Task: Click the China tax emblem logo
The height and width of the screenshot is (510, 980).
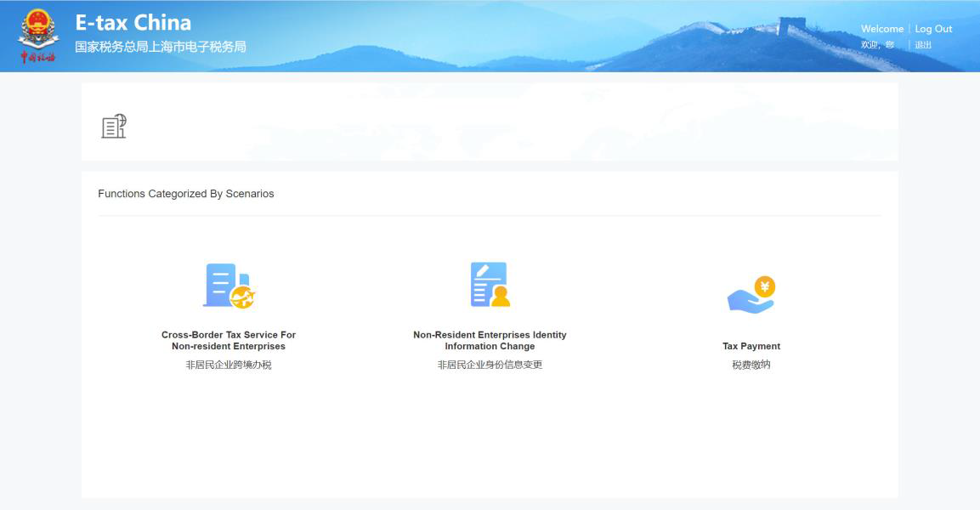Action: pyautogui.click(x=38, y=29)
